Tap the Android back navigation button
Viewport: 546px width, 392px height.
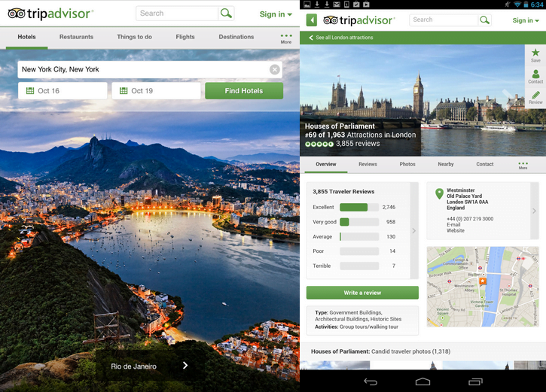(371, 382)
